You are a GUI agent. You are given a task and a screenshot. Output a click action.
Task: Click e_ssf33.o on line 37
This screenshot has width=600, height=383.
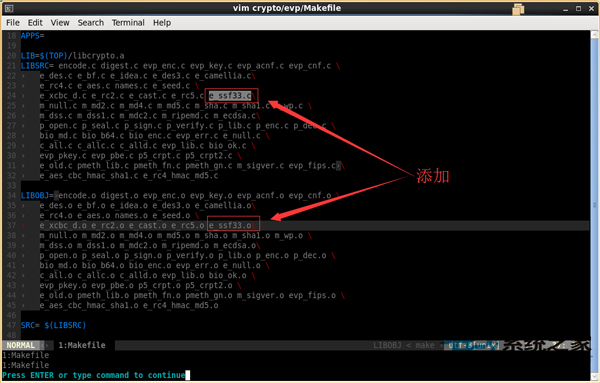pos(230,225)
